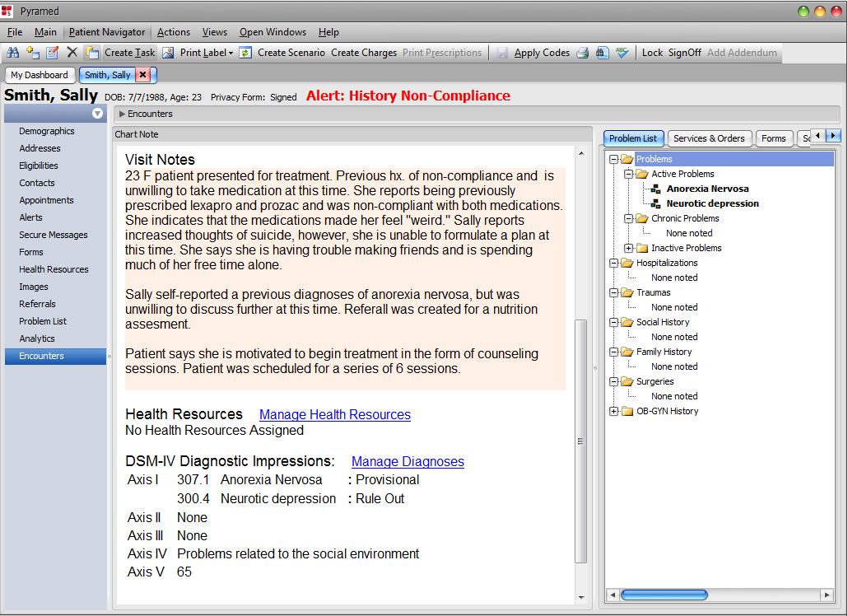Expand the Inactive Problems folder

pyautogui.click(x=628, y=248)
